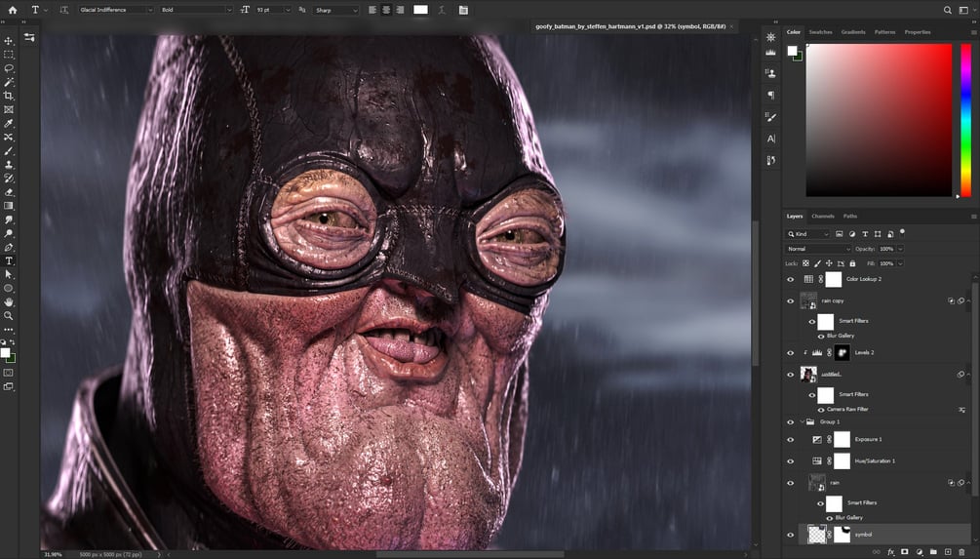Select the Gradient tool

(9, 206)
